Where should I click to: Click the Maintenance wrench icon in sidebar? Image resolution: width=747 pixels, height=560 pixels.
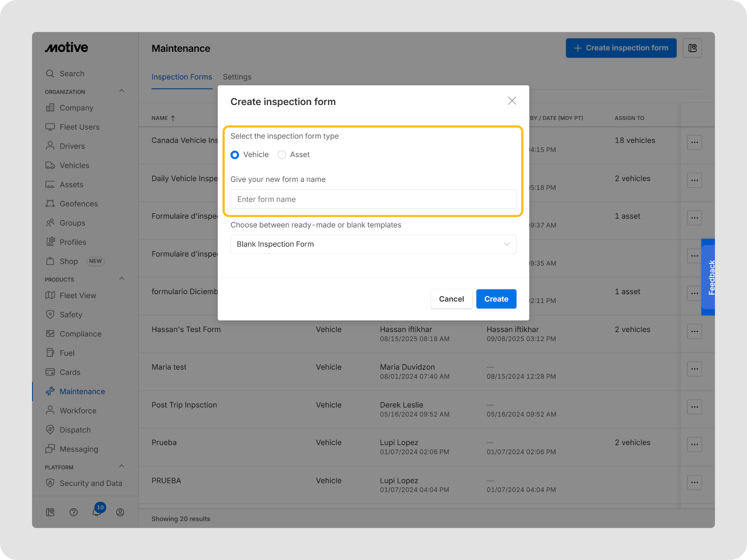pyautogui.click(x=50, y=391)
